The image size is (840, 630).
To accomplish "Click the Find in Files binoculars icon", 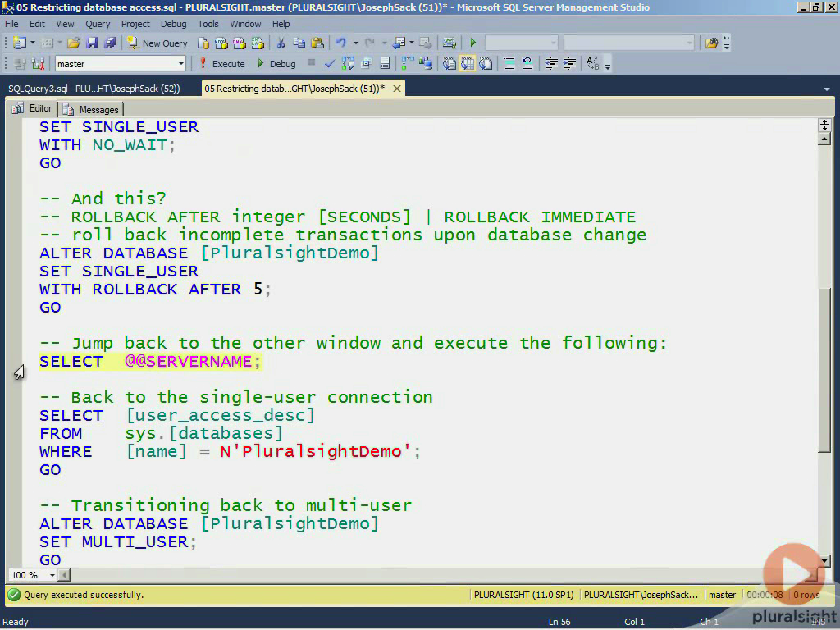I will [x=711, y=43].
